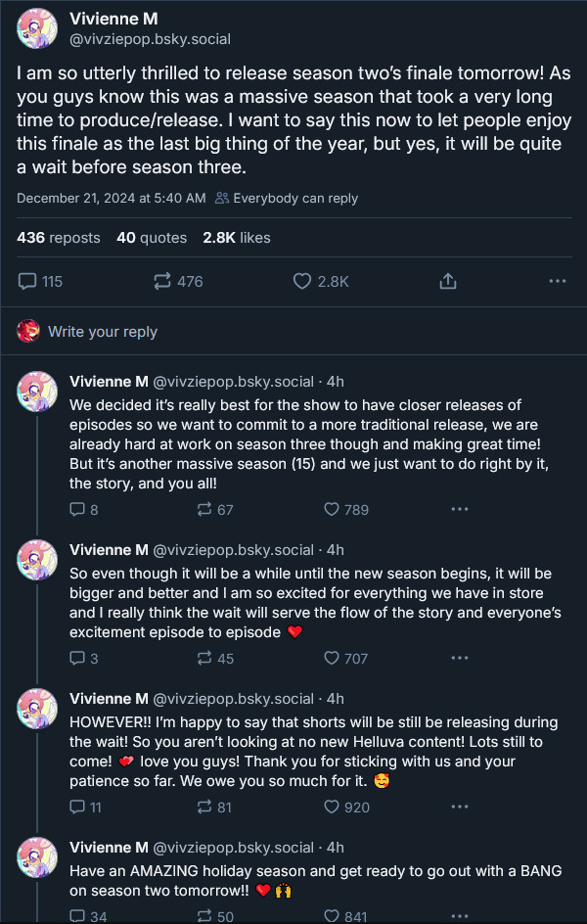
Task: Open more options on 789-likes reply
Action: [460, 509]
